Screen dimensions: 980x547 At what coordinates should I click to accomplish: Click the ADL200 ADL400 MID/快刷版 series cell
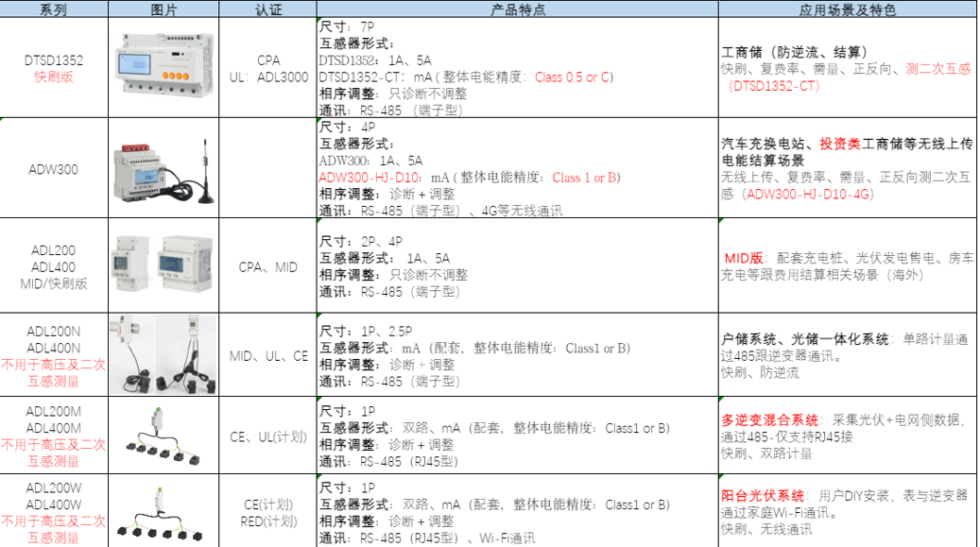pos(53,266)
